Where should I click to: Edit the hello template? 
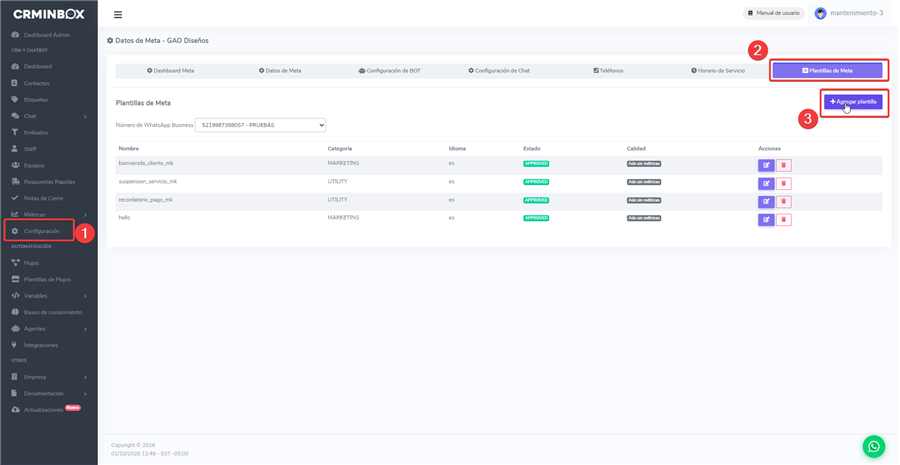(x=766, y=220)
